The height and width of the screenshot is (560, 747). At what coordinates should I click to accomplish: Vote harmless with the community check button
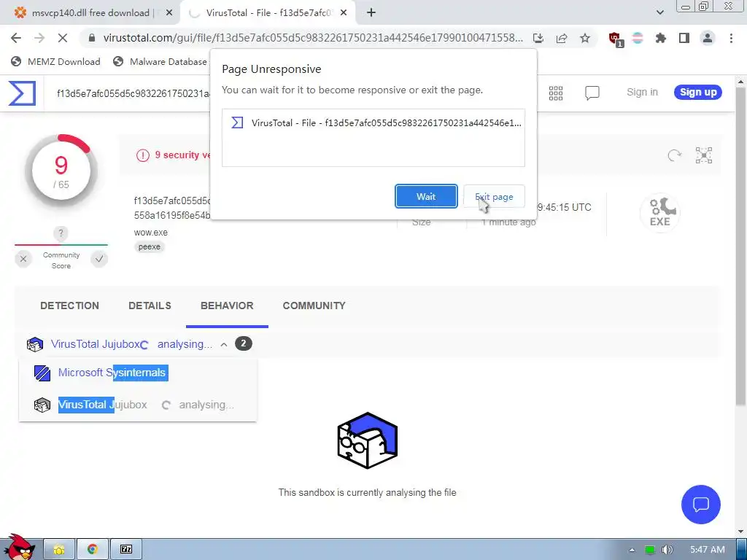click(99, 259)
